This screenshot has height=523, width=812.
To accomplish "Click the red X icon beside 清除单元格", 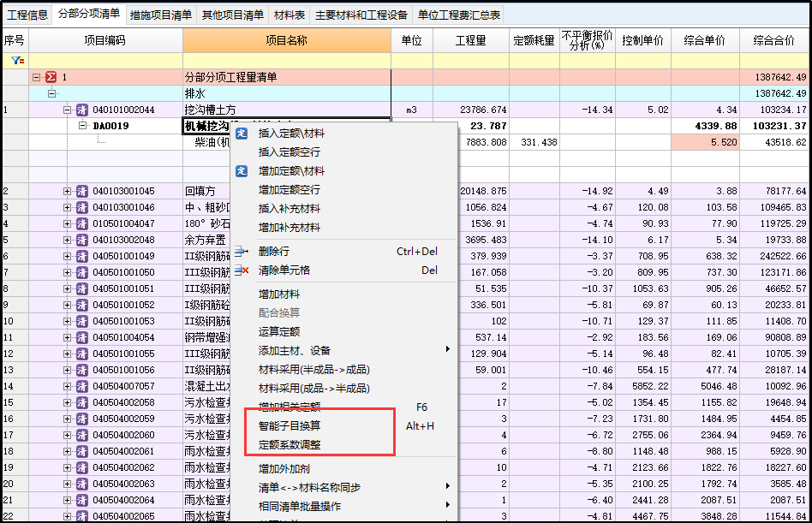I will point(242,270).
